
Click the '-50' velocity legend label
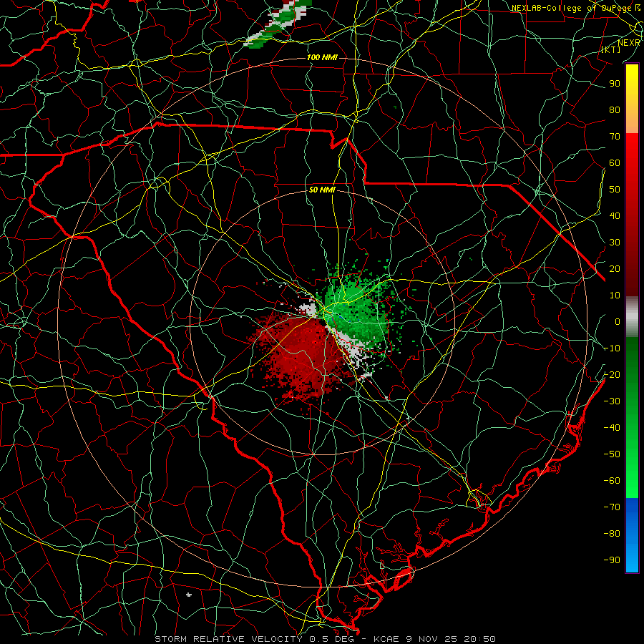click(612, 454)
